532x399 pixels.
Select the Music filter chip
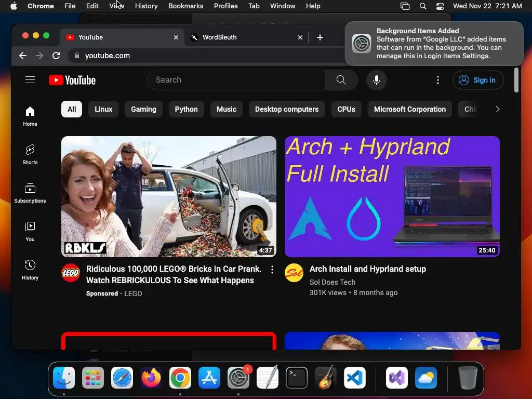coord(227,109)
